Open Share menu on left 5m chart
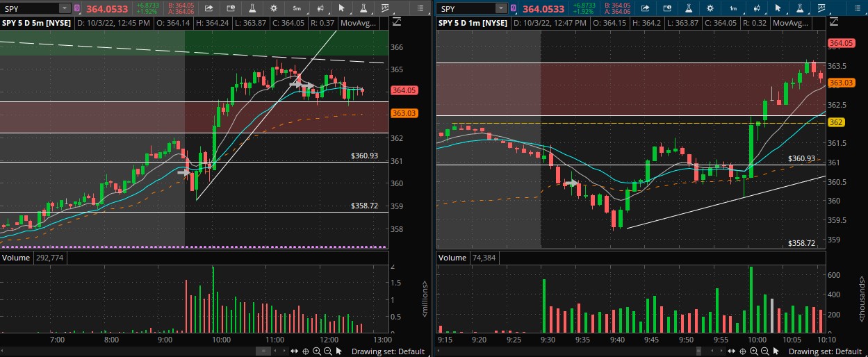Screen dimensions: 868x357 [209, 8]
